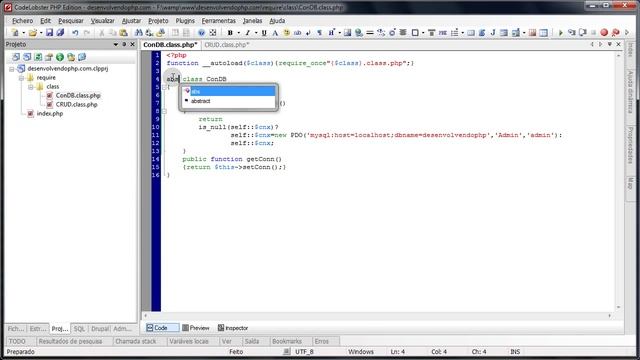
Task: Collapse the require folder node
Action: (21, 78)
